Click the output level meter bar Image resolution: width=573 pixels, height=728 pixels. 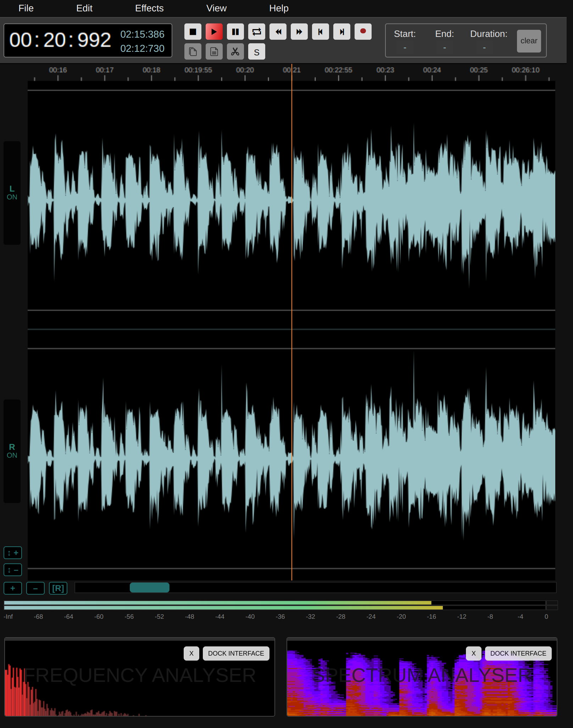pos(281,605)
